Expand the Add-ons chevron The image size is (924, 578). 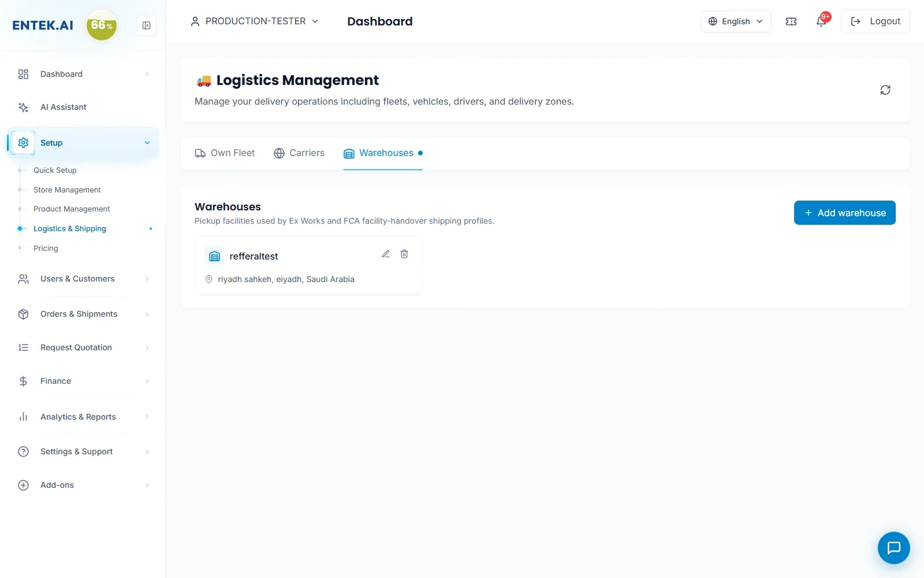pos(147,485)
